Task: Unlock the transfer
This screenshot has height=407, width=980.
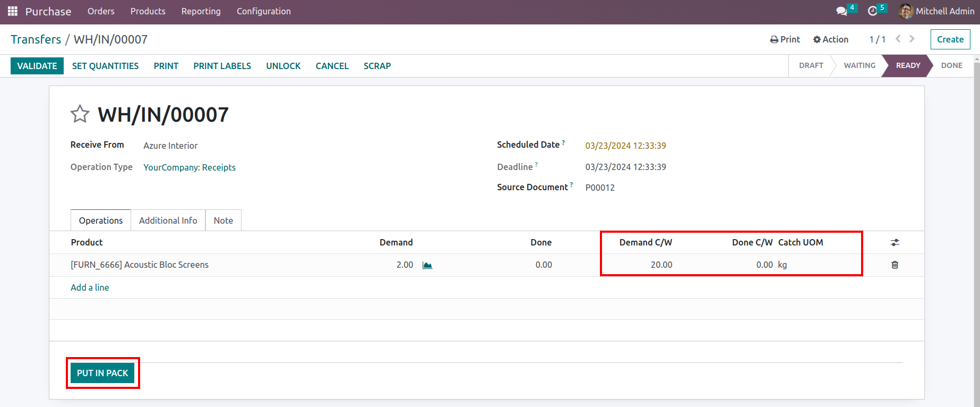Action: pos(283,66)
